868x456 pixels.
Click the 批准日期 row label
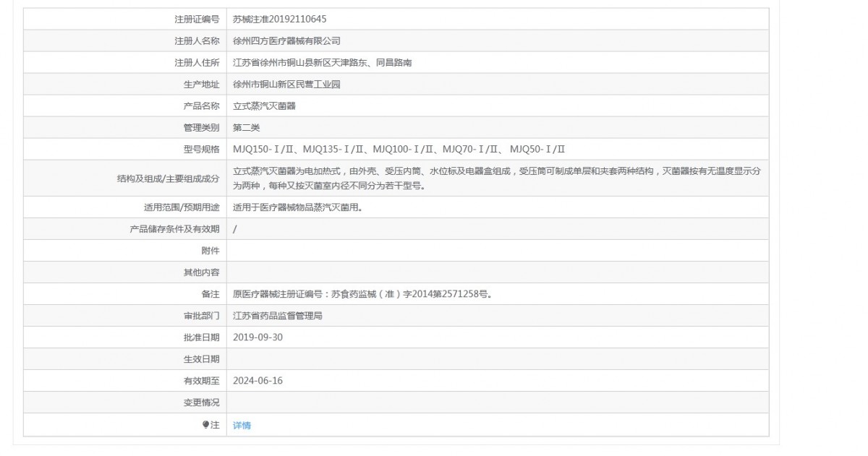tap(201, 337)
